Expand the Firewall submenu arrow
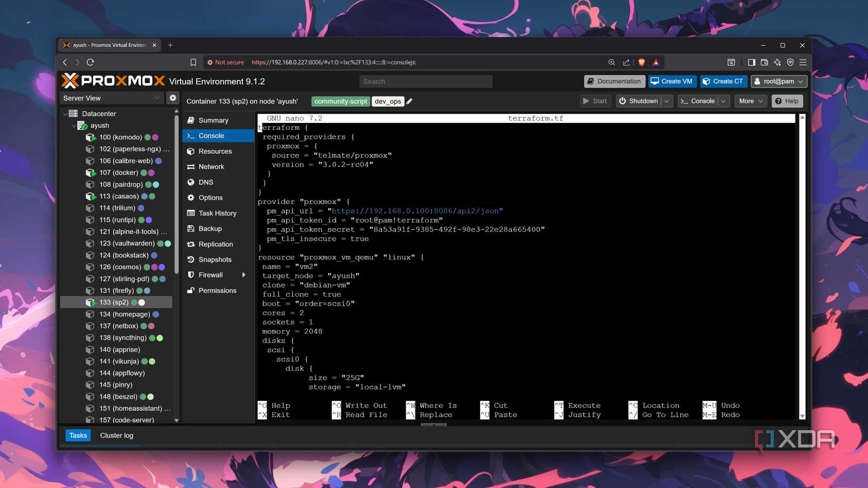Viewport: 868px width, 488px height. [244, 275]
